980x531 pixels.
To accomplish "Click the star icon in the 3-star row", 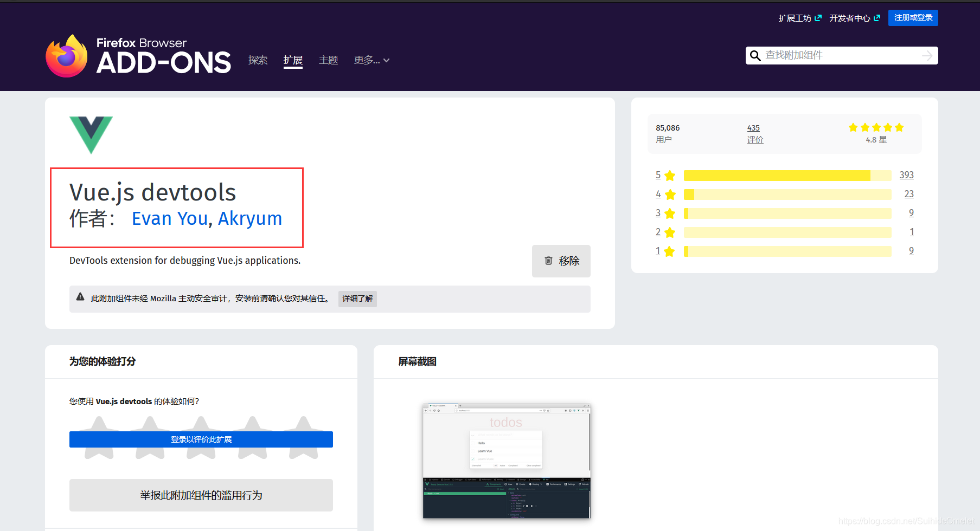I will click(x=670, y=213).
